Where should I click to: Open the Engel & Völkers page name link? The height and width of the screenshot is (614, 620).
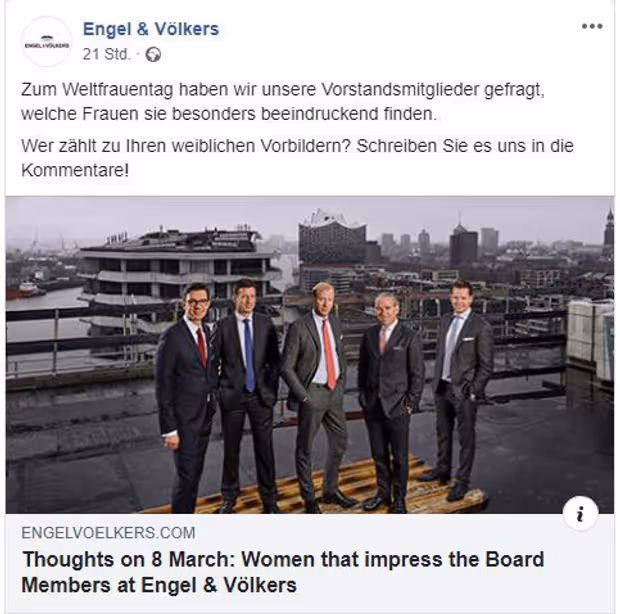tap(151, 29)
